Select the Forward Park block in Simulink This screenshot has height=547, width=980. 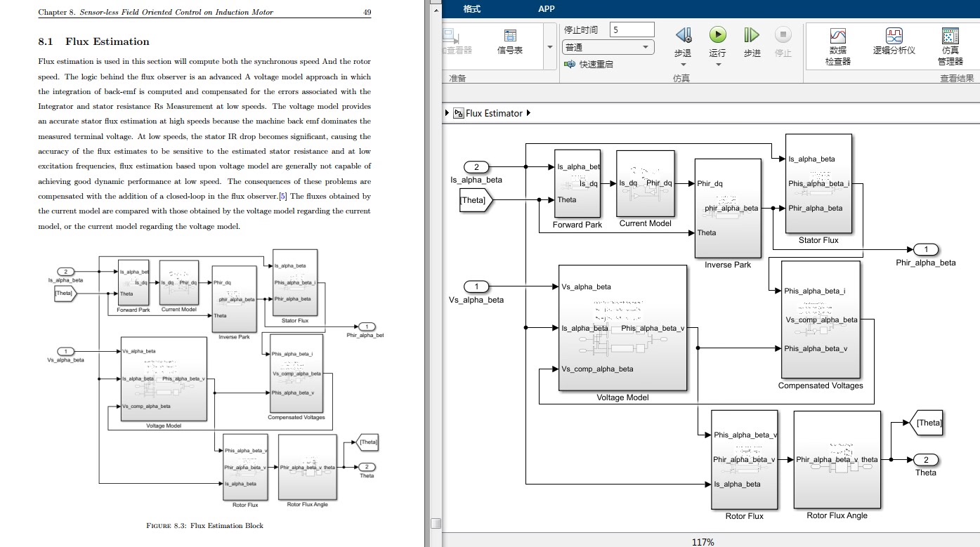coord(577,184)
